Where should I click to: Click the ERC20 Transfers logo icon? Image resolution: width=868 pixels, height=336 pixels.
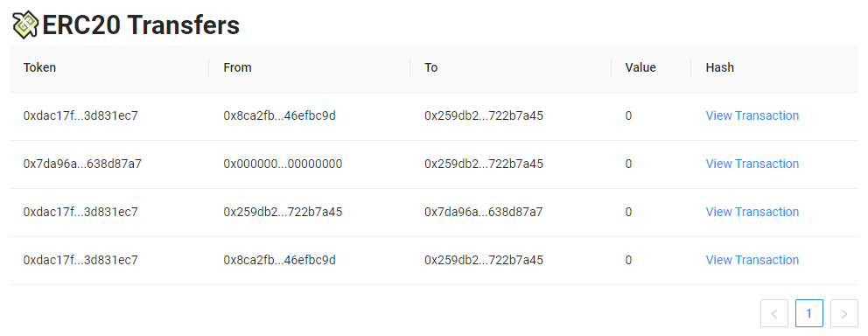coord(25,24)
